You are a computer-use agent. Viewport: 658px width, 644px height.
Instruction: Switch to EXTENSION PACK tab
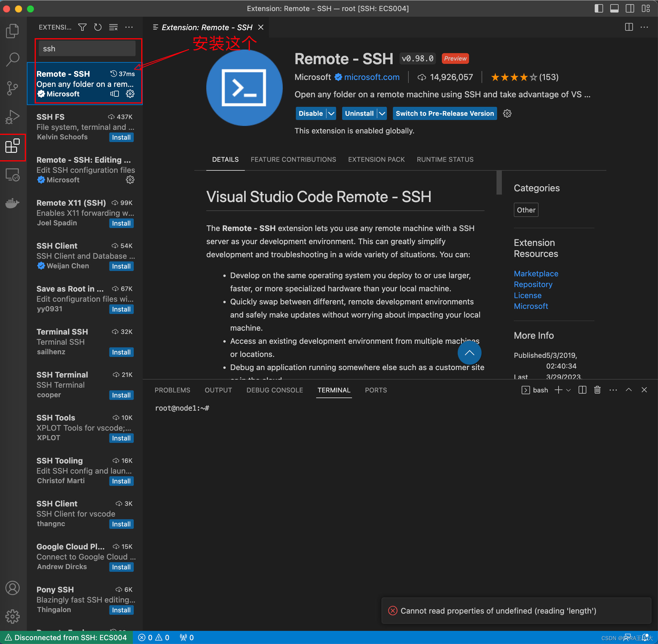(376, 159)
